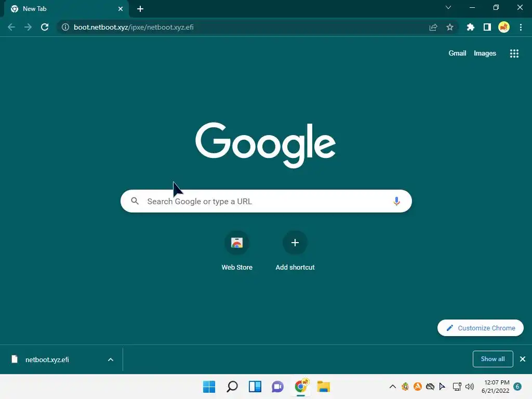The image size is (532, 399).
Task: Open the side panel icon
Action: (487, 27)
